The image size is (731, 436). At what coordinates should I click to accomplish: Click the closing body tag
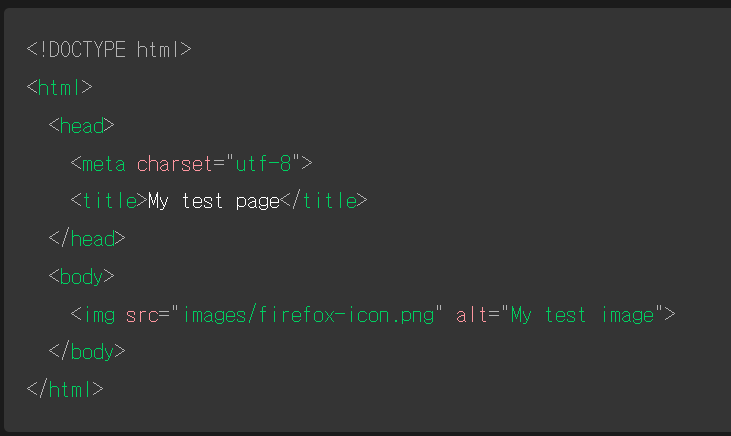[x=87, y=352]
